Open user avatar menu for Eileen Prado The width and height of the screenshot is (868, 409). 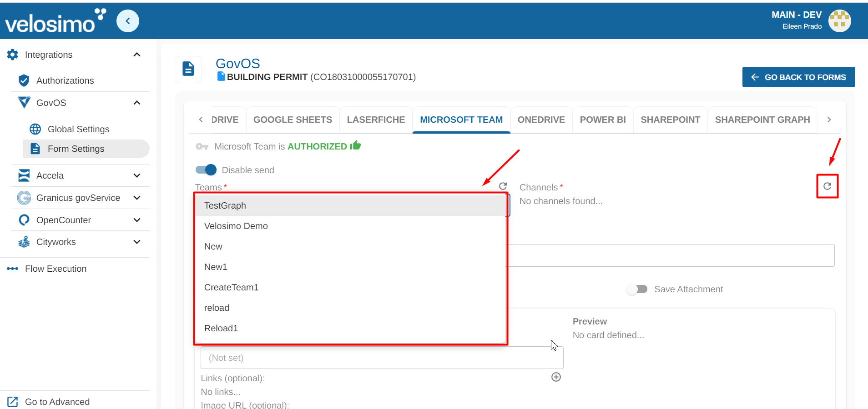[x=839, y=21]
